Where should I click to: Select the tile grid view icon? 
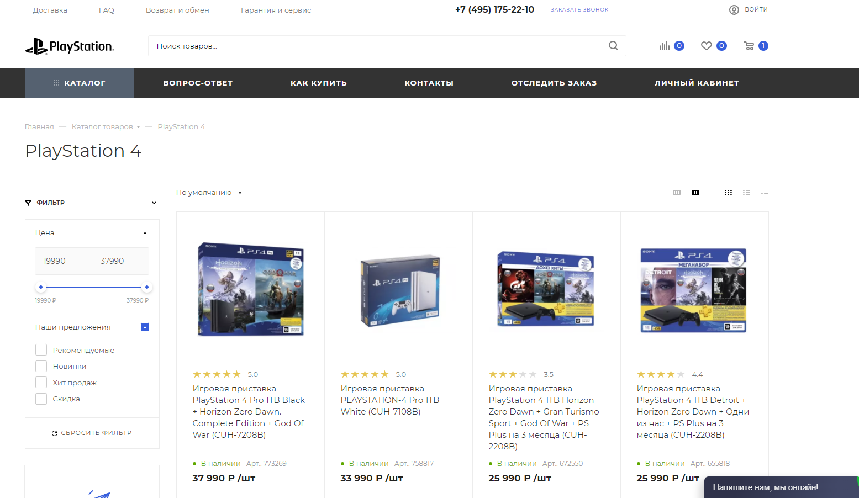(x=728, y=193)
